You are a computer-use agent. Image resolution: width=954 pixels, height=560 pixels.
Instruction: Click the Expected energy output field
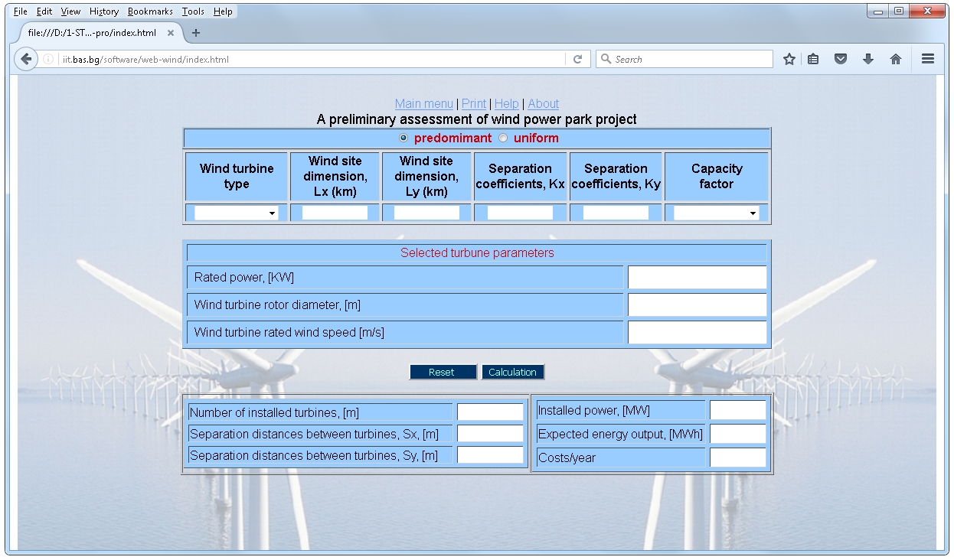click(x=737, y=435)
